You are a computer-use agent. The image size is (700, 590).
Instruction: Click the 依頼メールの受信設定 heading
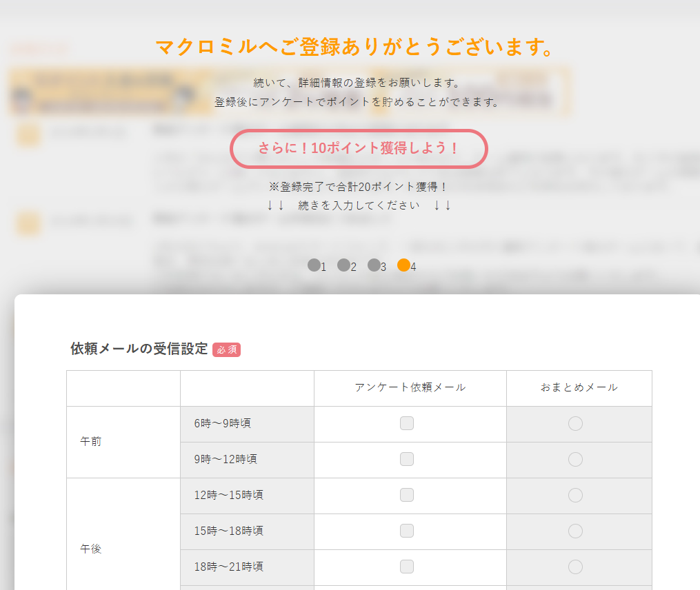tap(139, 349)
